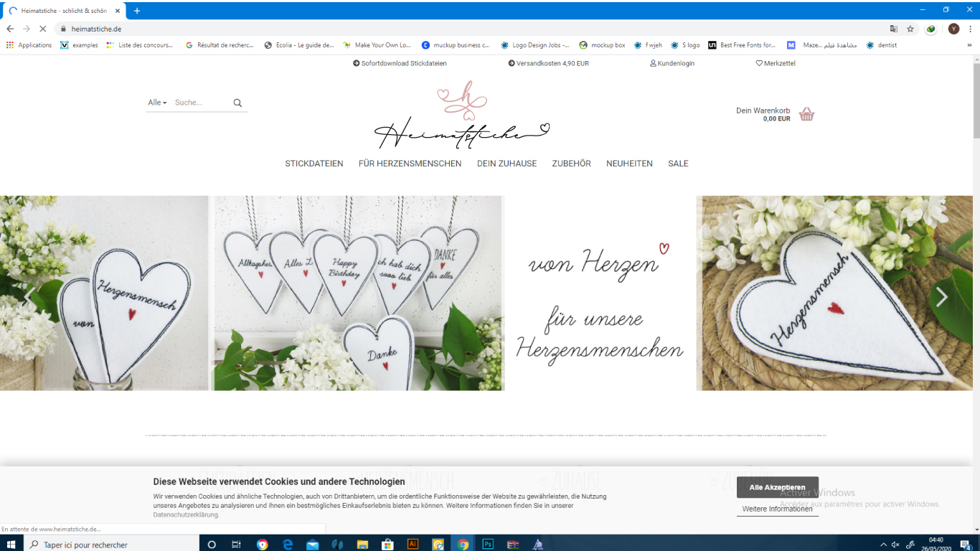This screenshot has width=980, height=551.
Task: Click the muted volume icon in tray
Action: pyautogui.click(x=895, y=545)
